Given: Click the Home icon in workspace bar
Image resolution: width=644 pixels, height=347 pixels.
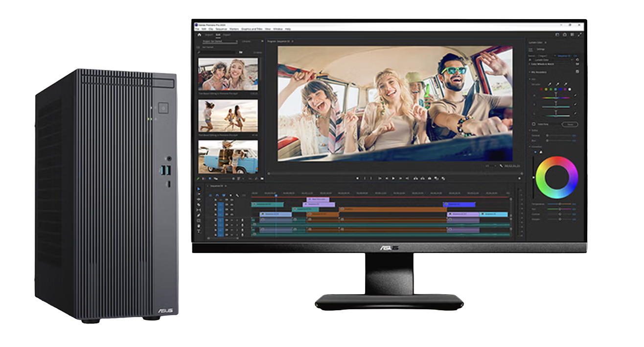Looking at the screenshot, I should point(199,35).
